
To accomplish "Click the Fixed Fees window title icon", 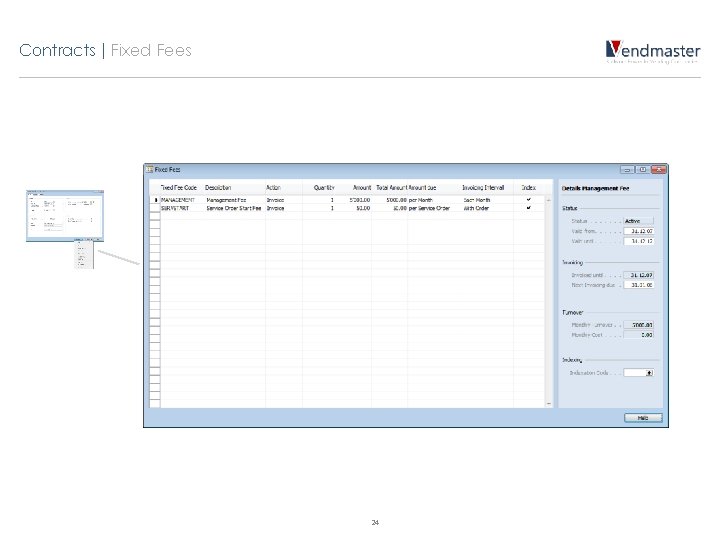I will point(149,169).
